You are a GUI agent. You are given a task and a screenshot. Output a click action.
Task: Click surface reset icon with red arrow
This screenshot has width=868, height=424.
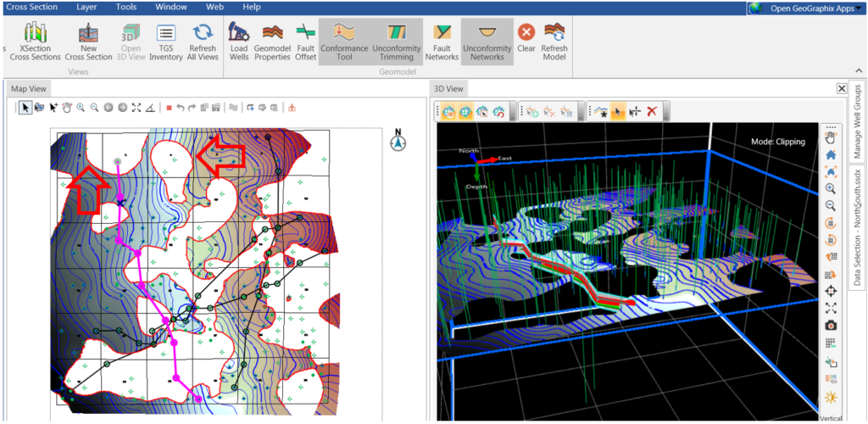pos(499,112)
